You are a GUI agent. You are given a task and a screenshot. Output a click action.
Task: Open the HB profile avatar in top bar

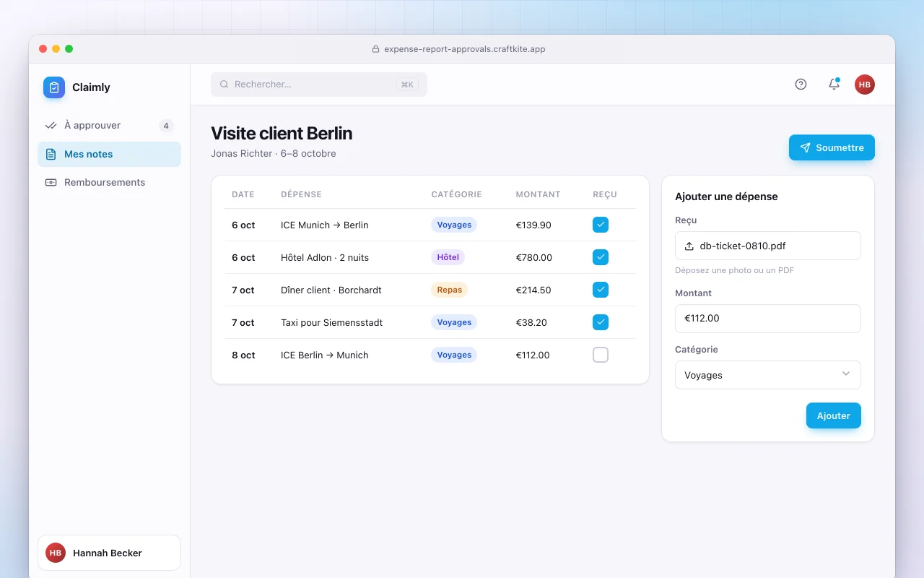pos(865,84)
